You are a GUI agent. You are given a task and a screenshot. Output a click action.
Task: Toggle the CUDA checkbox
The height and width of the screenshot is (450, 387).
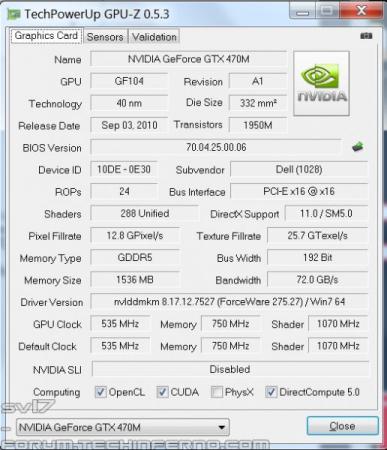(162, 392)
